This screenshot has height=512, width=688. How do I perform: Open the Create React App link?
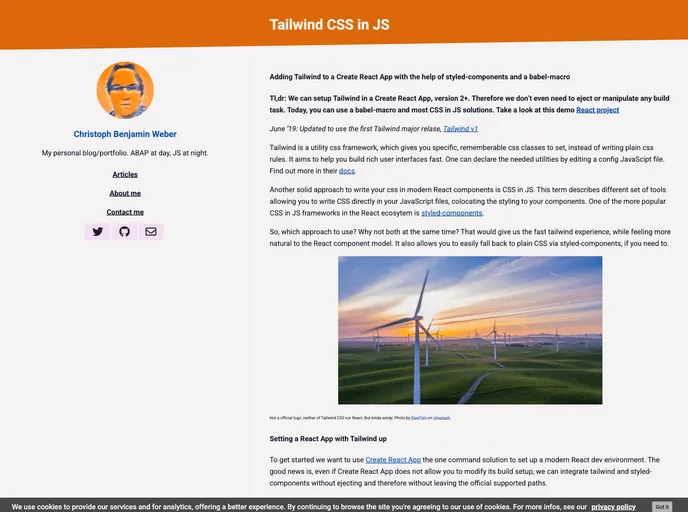[x=393, y=460]
